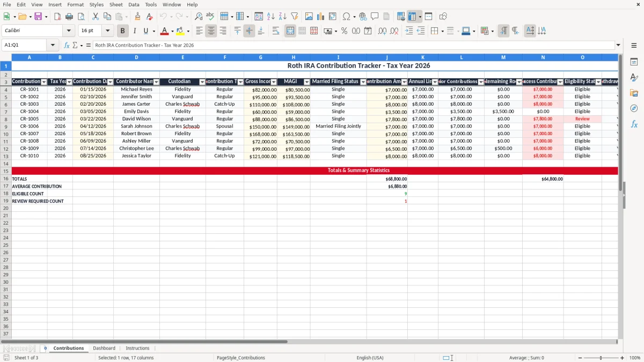This screenshot has height=362, width=644.
Task: Activate Clone Formatting paintbrush
Action: (x=137, y=17)
